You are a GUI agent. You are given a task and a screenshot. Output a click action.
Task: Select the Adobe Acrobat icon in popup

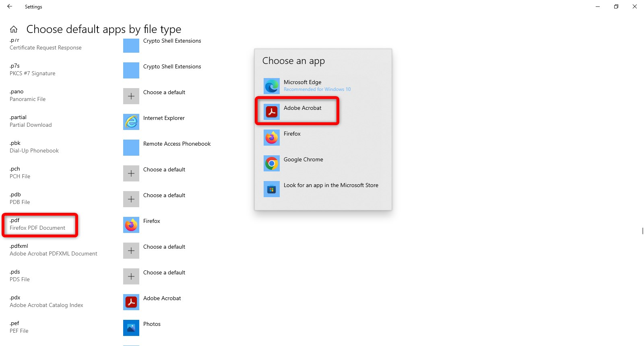(272, 112)
